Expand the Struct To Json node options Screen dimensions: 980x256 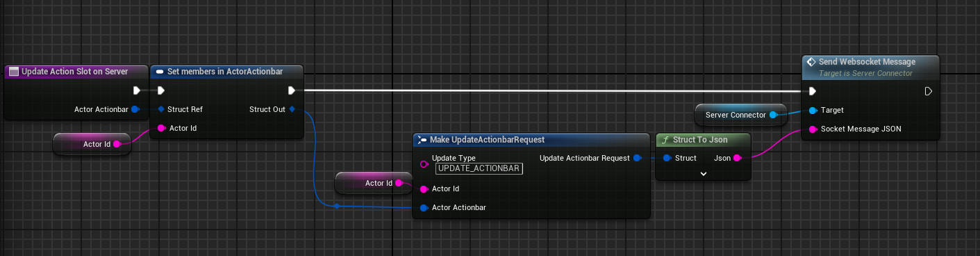(x=703, y=173)
